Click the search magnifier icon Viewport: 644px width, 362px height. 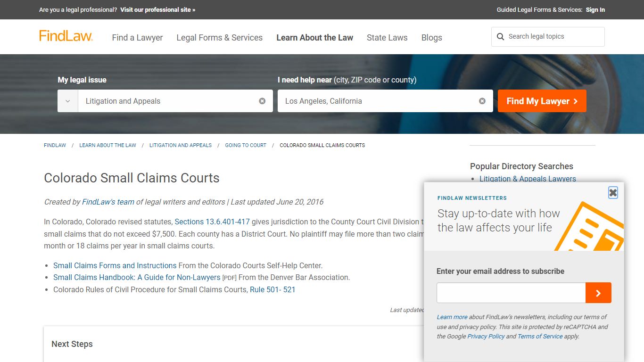[x=500, y=37]
